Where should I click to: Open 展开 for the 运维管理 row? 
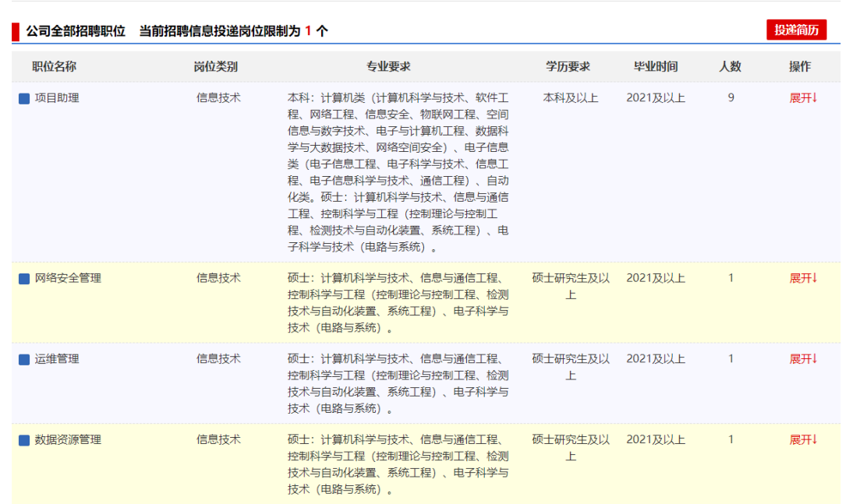803,359
